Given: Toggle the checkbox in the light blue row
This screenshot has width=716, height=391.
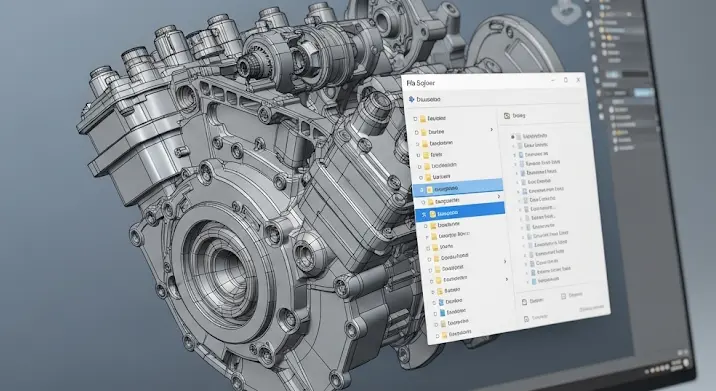Looking at the screenshot, I should [x=422, y=190].
